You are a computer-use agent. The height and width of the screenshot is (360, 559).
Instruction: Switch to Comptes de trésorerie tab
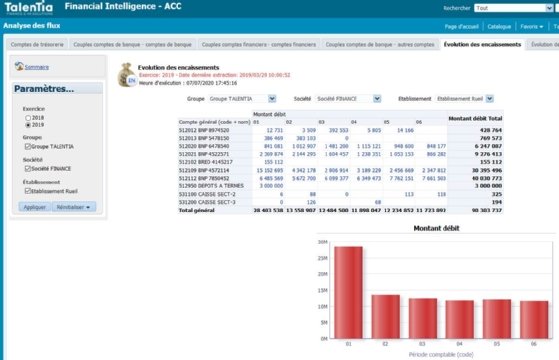pyautogui.click(x=37, y=45)
